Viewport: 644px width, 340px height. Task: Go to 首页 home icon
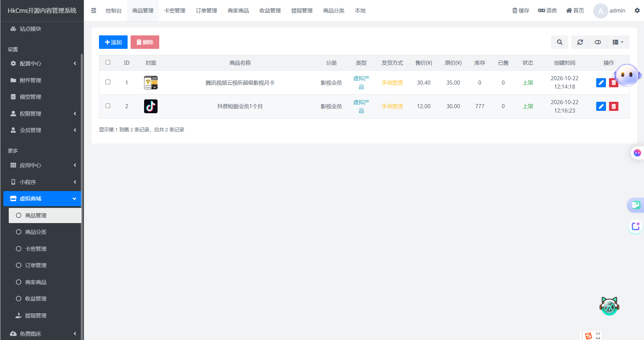pyautogui.click(x=575, y=10)
